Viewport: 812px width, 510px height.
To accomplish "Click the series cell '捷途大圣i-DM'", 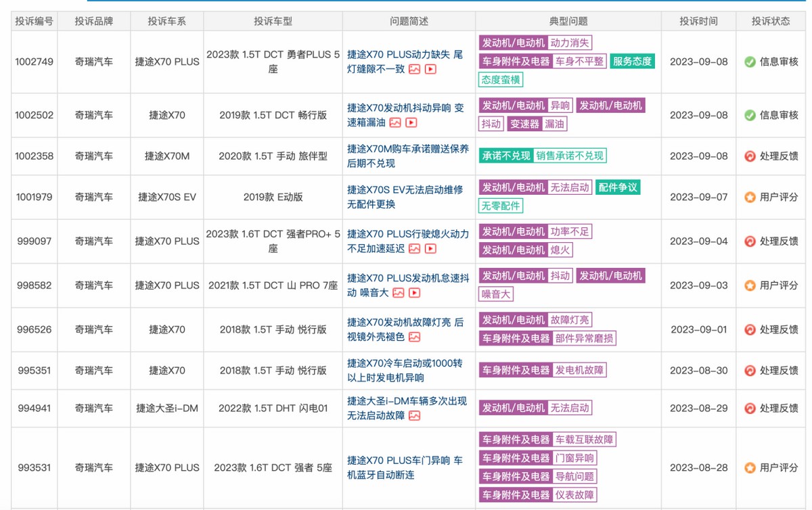I will (167, 409).
